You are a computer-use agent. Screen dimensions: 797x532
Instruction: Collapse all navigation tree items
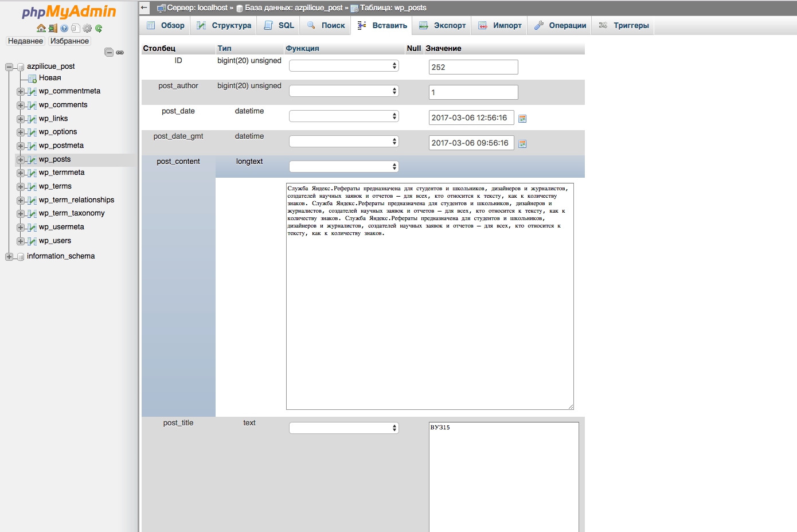coord(109,52)
